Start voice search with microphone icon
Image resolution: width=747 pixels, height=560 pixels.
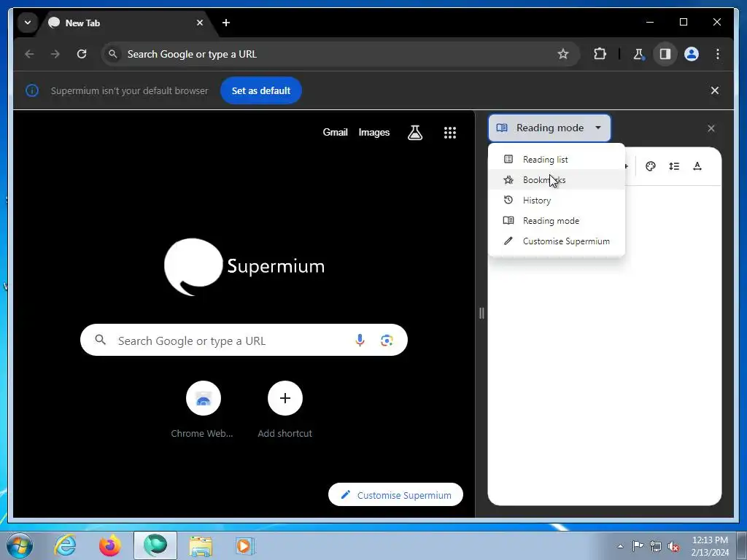click(x=360, y=340)
